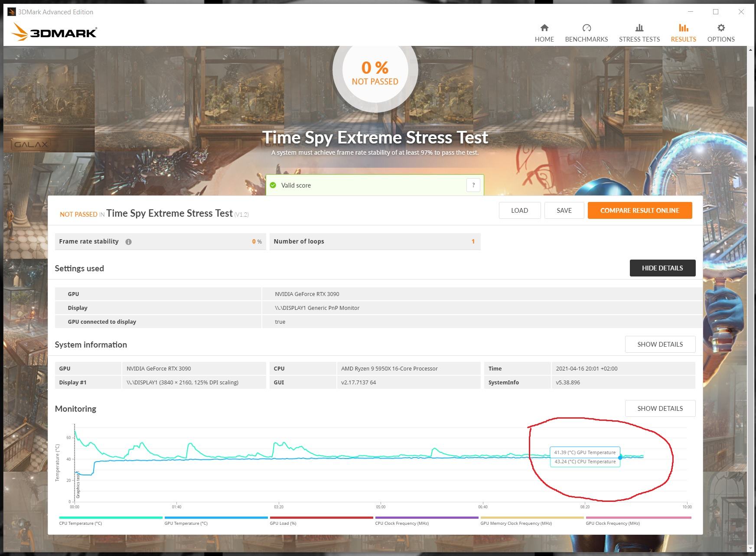
Task: Click the Monitoring section heading
Action: (75, 409)
